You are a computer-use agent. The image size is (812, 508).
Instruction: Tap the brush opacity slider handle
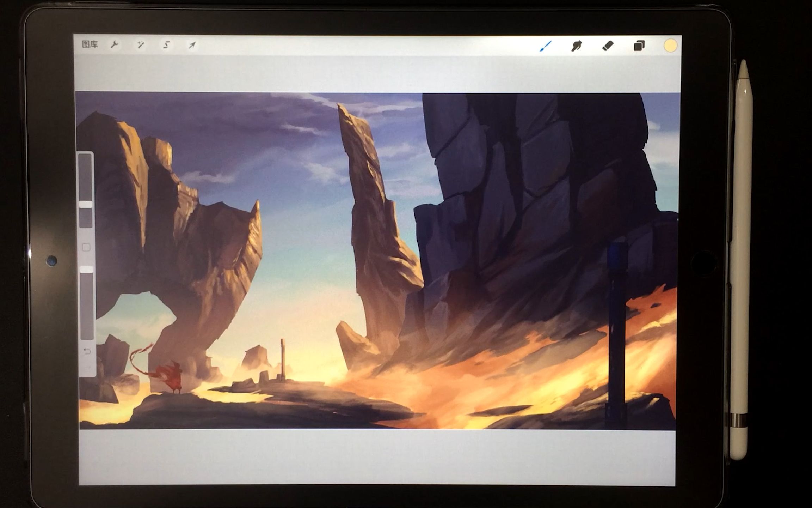[86, 270]
